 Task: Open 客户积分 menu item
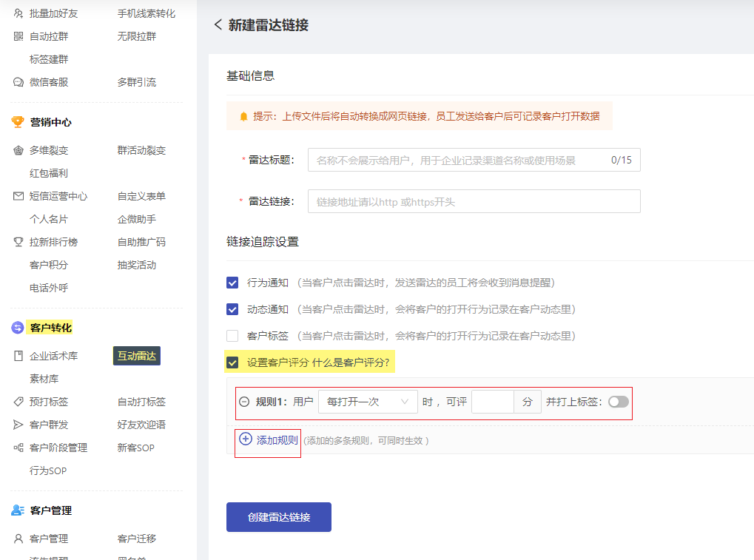point(49,265)
